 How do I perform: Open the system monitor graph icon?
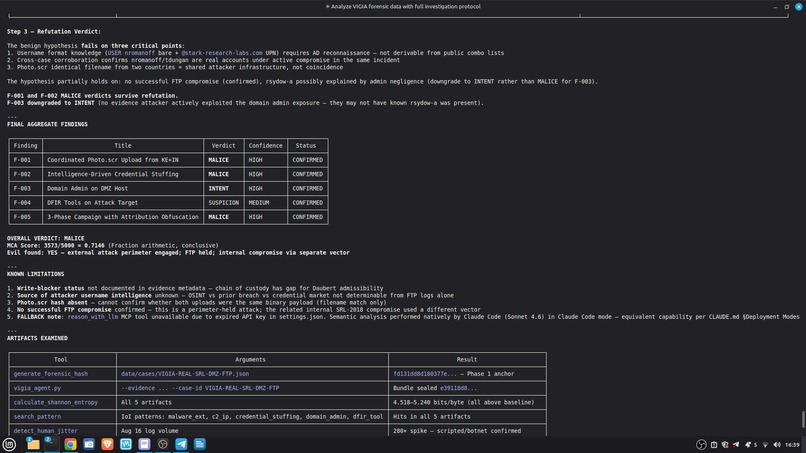(x=126, y=444)
